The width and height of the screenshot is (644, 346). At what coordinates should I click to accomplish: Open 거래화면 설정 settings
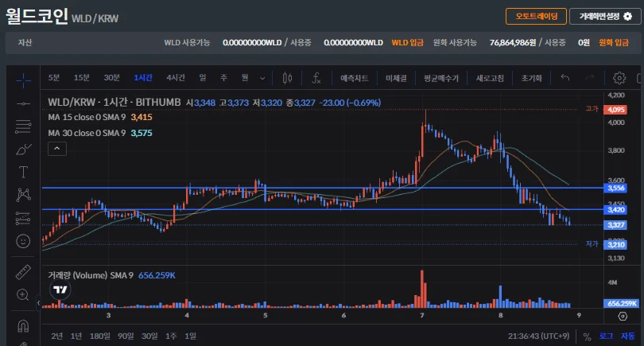pos(605,17)
